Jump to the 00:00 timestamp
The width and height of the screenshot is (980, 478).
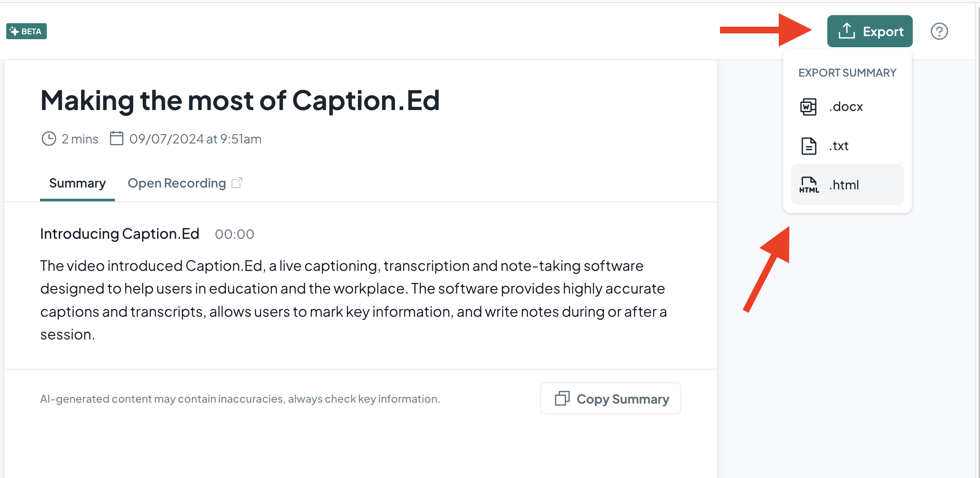(235, 234)
